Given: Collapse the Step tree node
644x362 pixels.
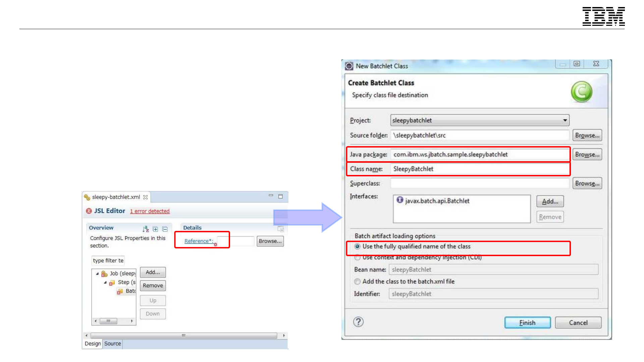Looking at the screenshot, I should pyautogui.click(x=105, y=283).
